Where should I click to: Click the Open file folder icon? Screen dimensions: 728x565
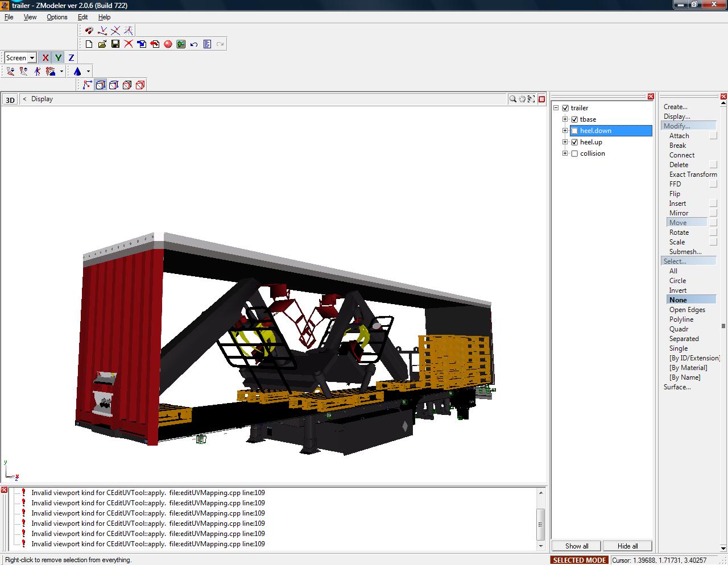point(102,44)
